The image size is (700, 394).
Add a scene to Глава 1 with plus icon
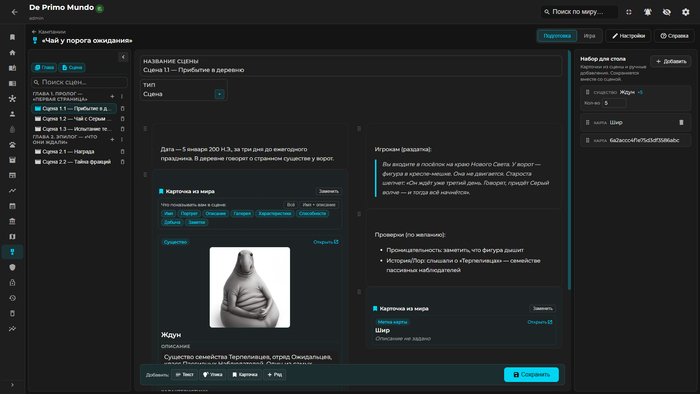(112, 96)
